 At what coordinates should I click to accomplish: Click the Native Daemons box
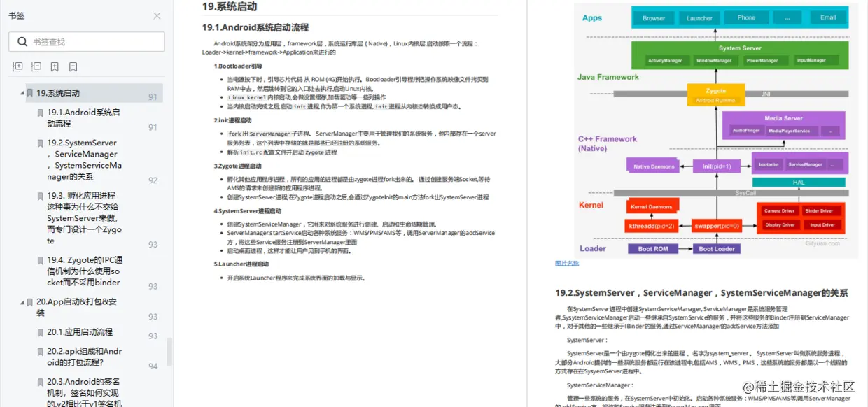coord(654,166)
